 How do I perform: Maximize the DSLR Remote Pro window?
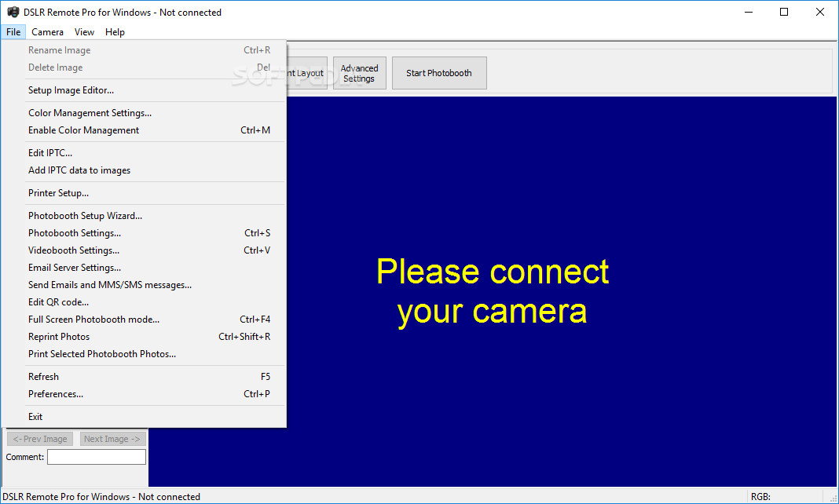pyautogui.click(x=784, y=12)
